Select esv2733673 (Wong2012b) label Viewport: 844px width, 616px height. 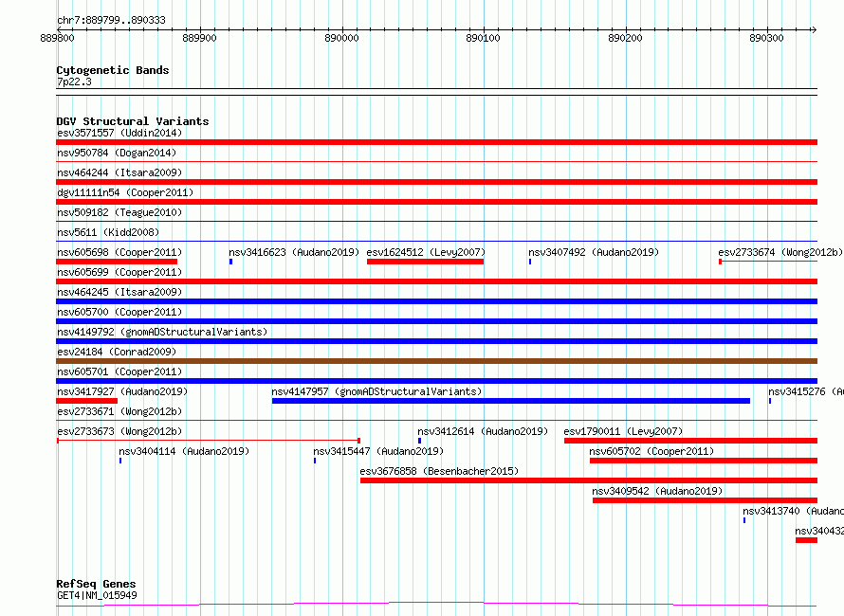tap(119, 431)
